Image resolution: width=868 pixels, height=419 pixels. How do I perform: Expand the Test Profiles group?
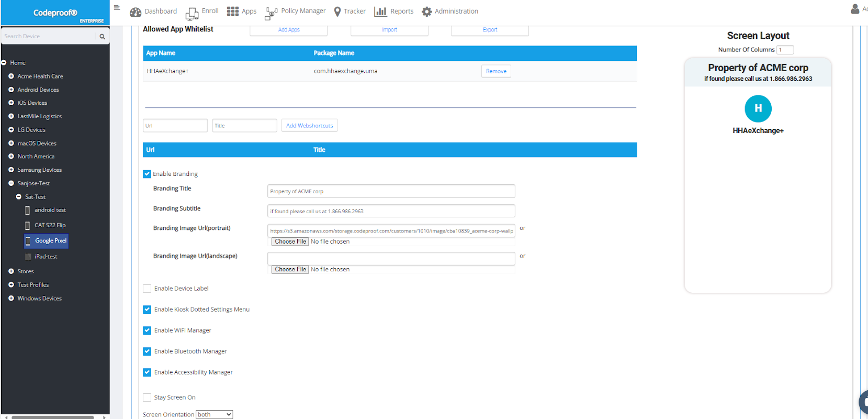click(x=11, y=285)
